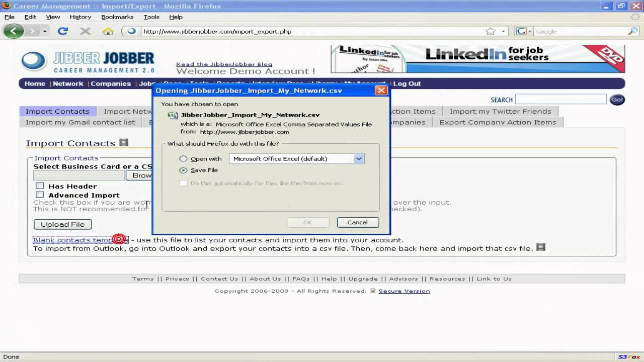Click the Google search box in toolbar
The image size is (644, 362).
580,31
